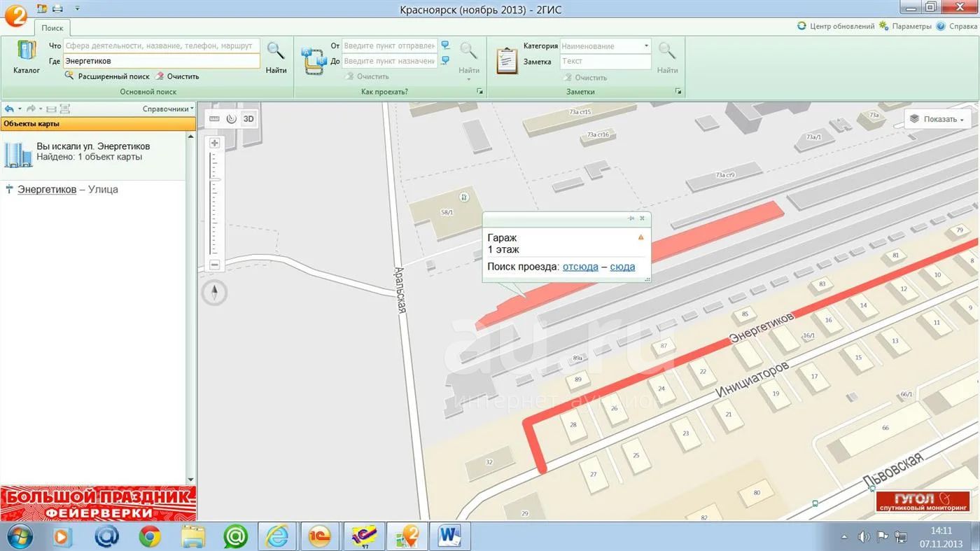
Task: Open 1C from the taskbar
Action: (320, 537)
